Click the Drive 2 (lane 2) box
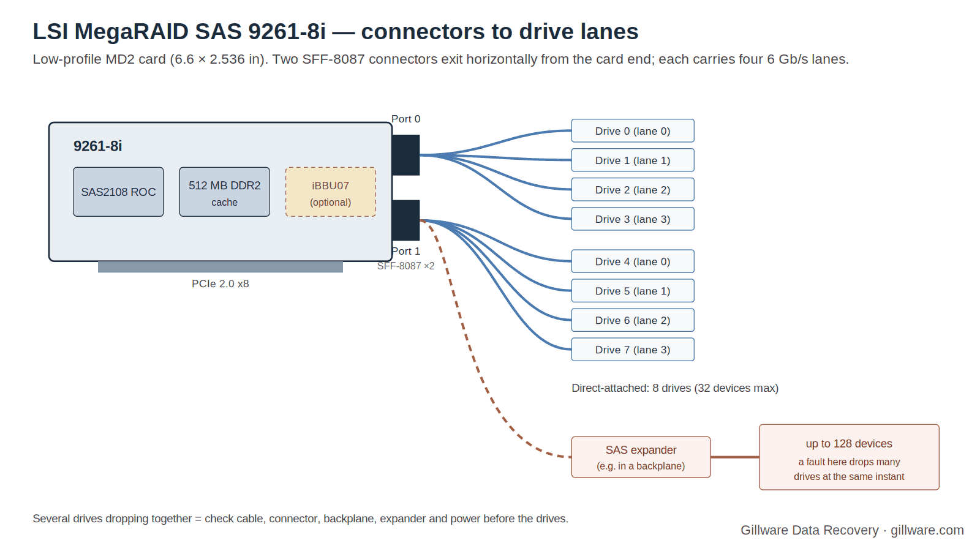Screen dimensions: 980x551 pos(633,190)
